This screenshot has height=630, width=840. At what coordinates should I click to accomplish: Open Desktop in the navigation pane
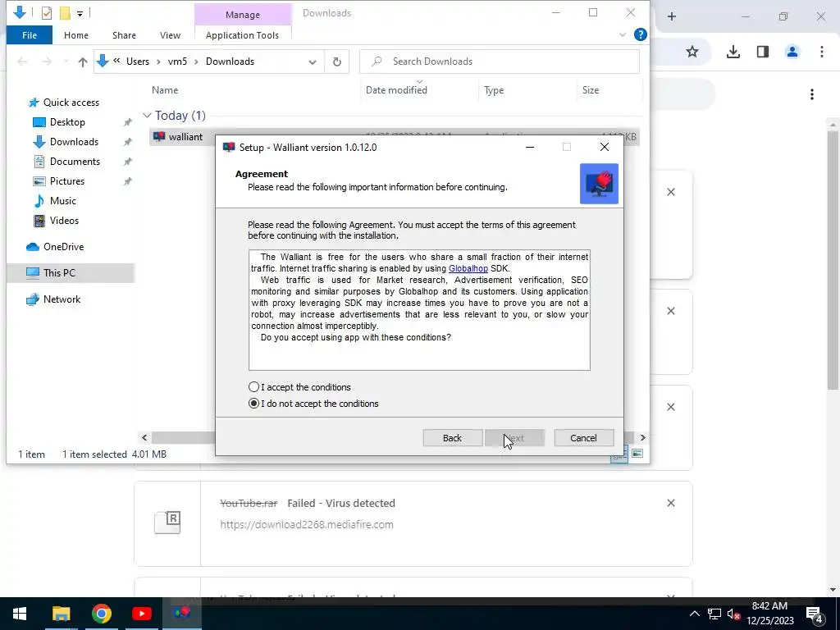(x=67, y=122)
